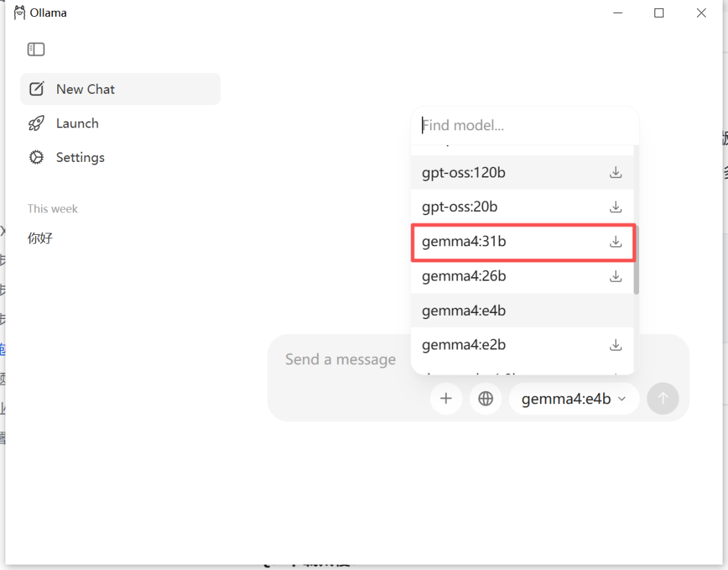Screen dimensions: 728x570
Task: Click the plus attachment button
Action: 446,399
